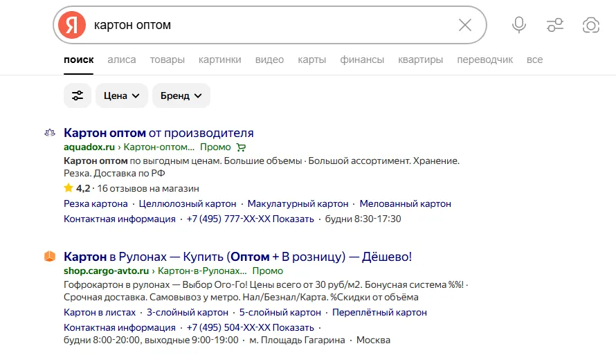The height and width of the screenshot is (364, 616).
Task: Open the filters button left of Цена
Action: coord(78,95)
